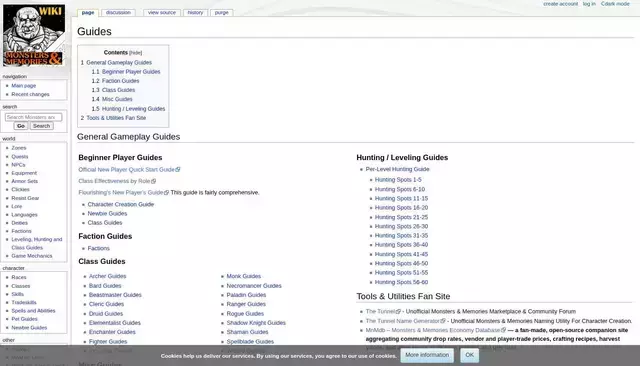The image size is (640, 366).
Task: Toggle dark mode link at top right
Action: (615, 4)
